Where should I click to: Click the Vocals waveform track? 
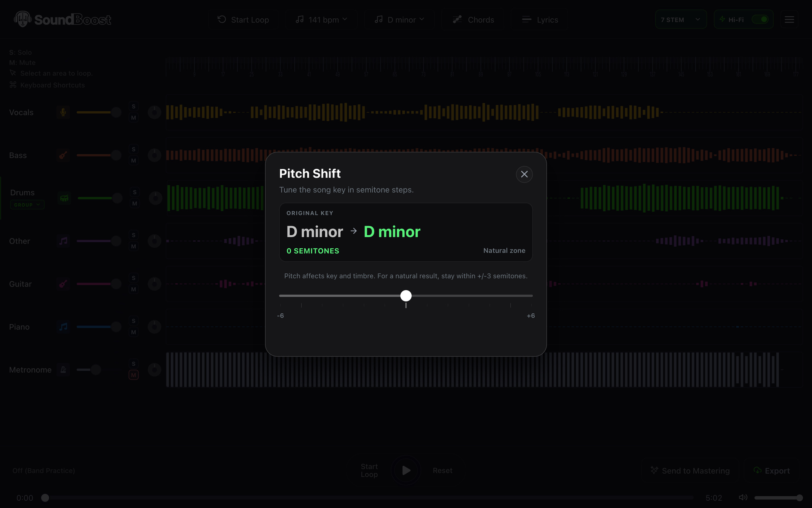pyautogui.click(x=484, y=112)
